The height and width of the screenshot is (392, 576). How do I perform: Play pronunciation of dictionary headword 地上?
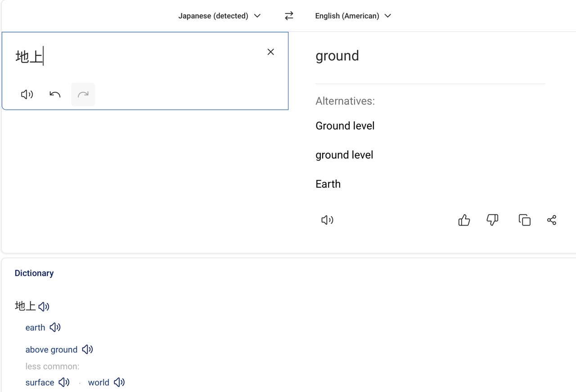pos(44,306)
